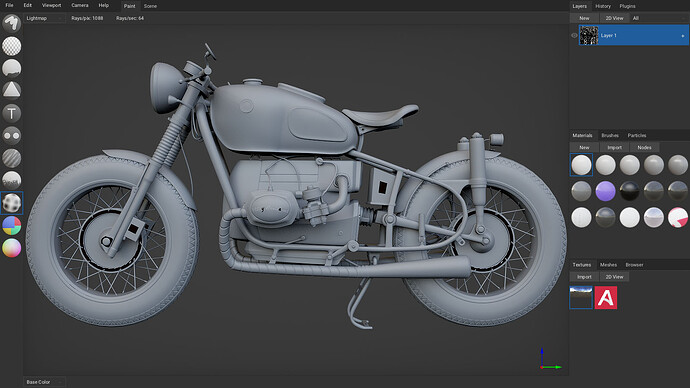Pick the purple material sphere

(x=605, y=191)
